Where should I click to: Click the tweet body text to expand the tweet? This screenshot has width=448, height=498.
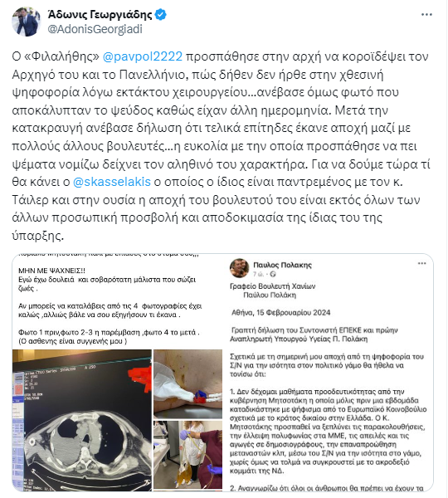pyautogui.click(x=221, y=146)
